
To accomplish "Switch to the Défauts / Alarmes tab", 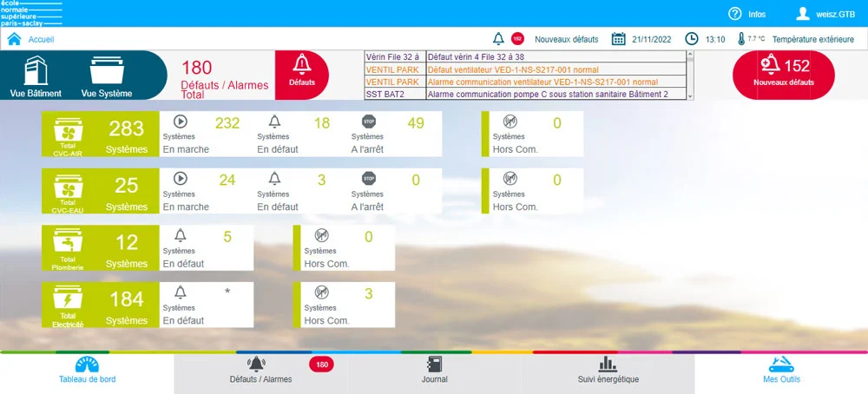I will coord(260,372).
